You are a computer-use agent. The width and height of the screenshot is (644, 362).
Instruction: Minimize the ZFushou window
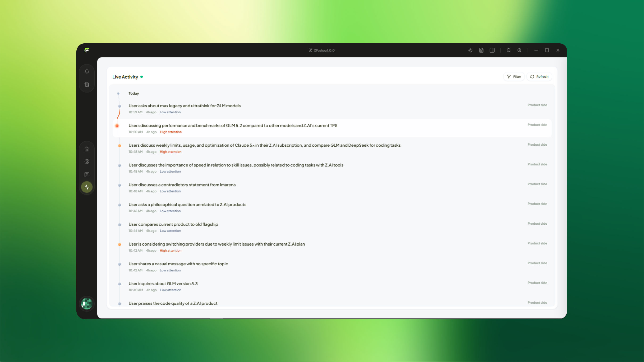tap(536, 50)
